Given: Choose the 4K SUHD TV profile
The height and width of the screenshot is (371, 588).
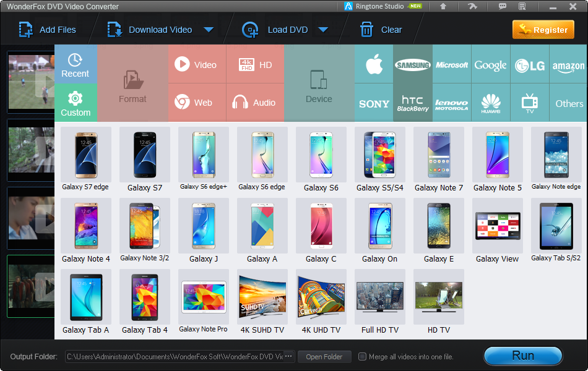Looking at the screenshot, I should point(262,302).
